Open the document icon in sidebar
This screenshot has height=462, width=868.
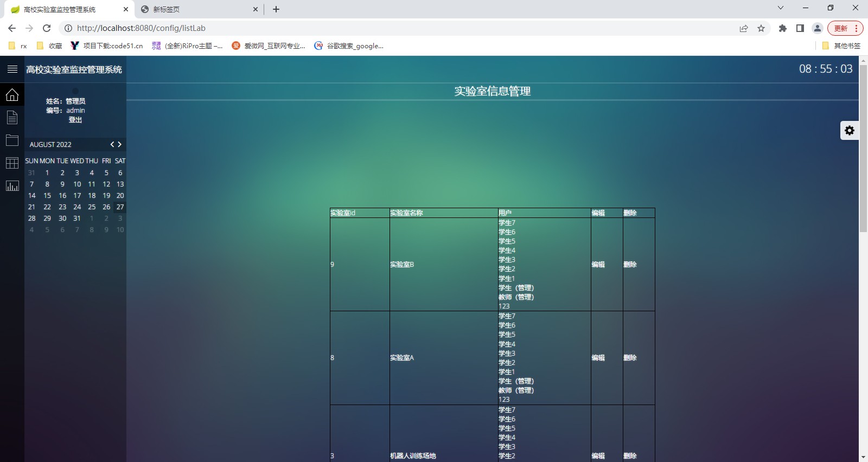pos(12,118)
